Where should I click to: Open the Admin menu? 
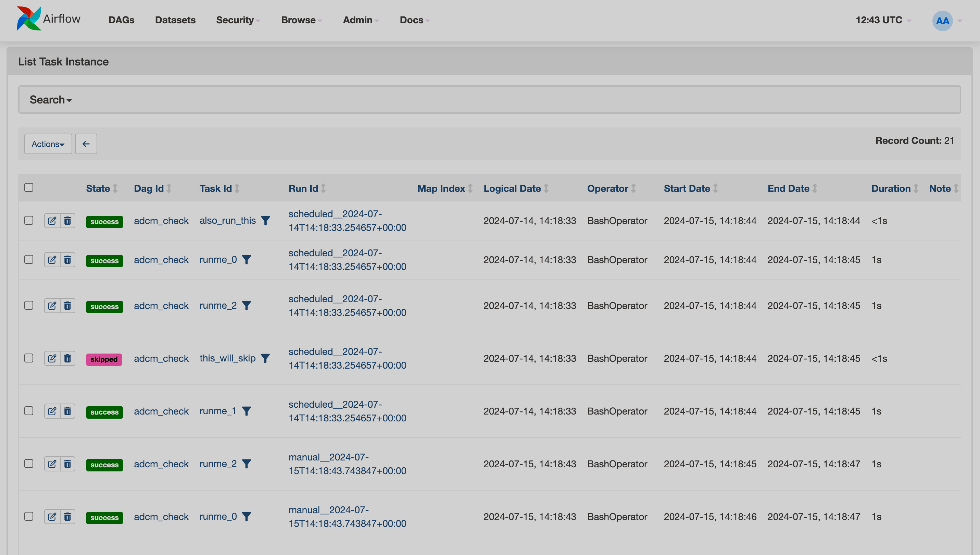point(360,20)
